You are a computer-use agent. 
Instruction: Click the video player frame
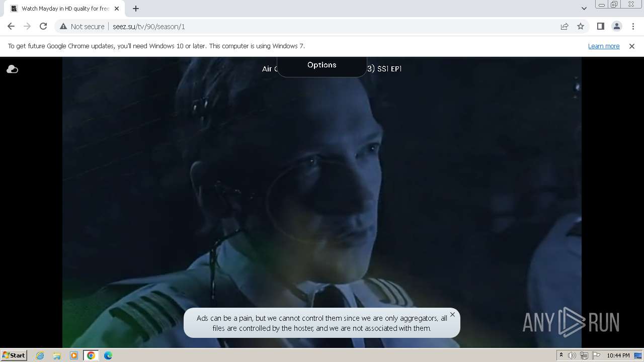click(x=322, y=202)
